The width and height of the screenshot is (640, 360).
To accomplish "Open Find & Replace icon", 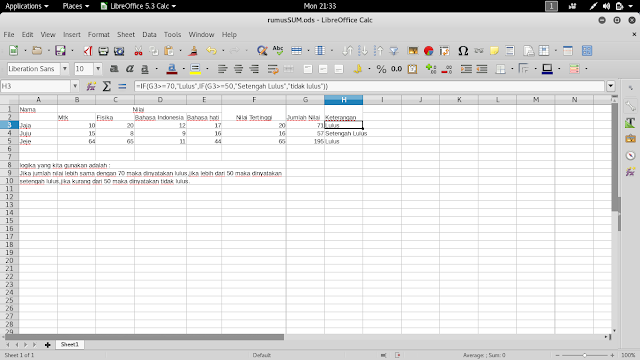I will tap(262, 51).
